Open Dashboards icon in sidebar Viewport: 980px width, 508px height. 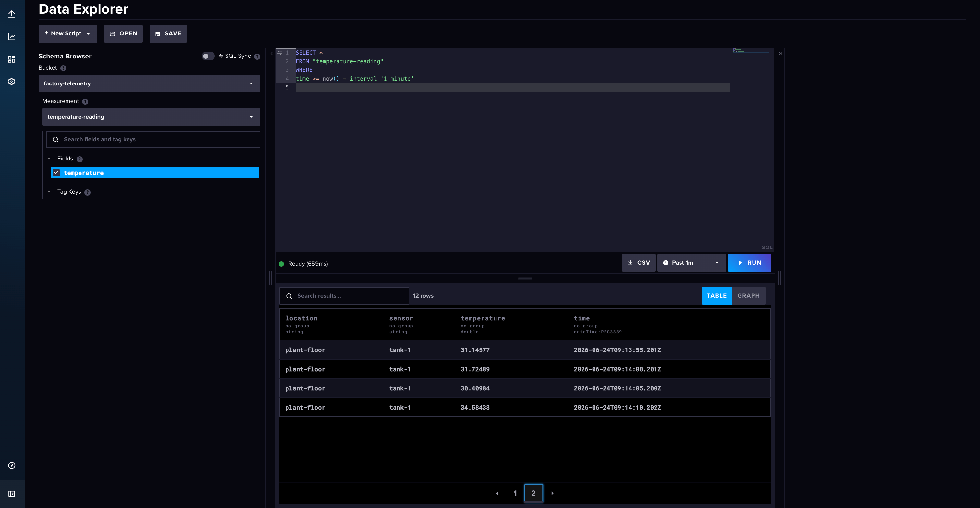12,59
